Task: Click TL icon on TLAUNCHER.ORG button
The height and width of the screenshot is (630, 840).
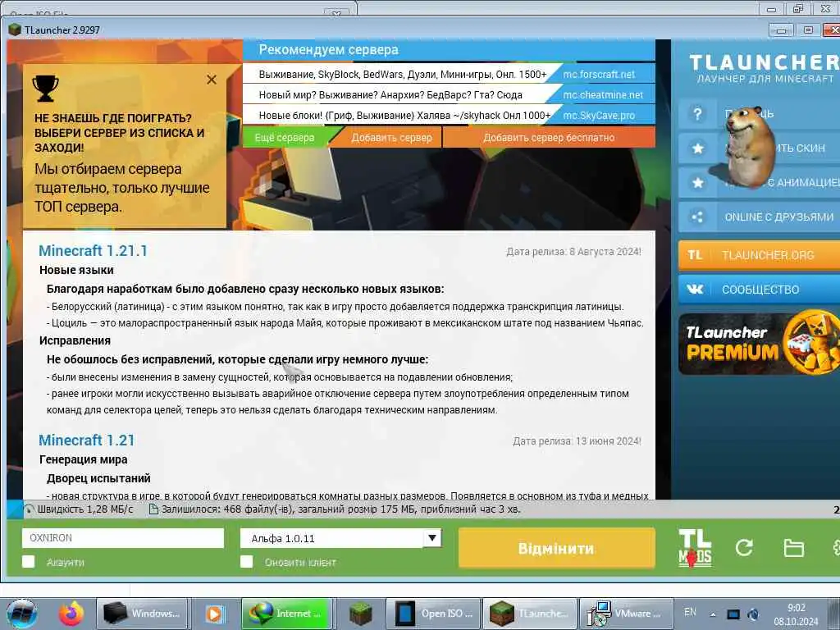Action: pos(695,255)
